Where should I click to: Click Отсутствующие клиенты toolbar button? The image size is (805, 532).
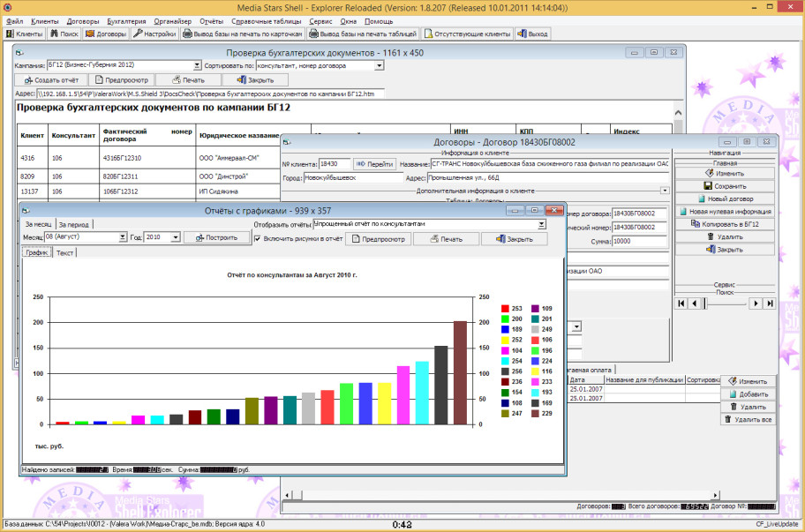(467, 34)
